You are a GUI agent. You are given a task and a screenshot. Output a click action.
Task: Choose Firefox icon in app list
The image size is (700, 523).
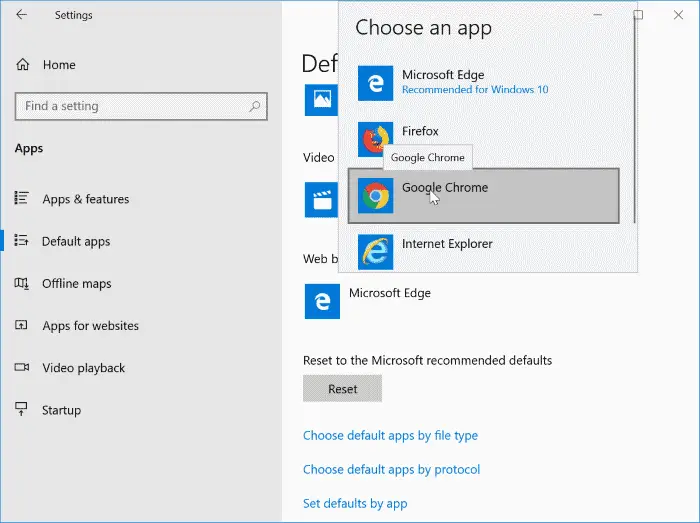[x=375, y=139]
